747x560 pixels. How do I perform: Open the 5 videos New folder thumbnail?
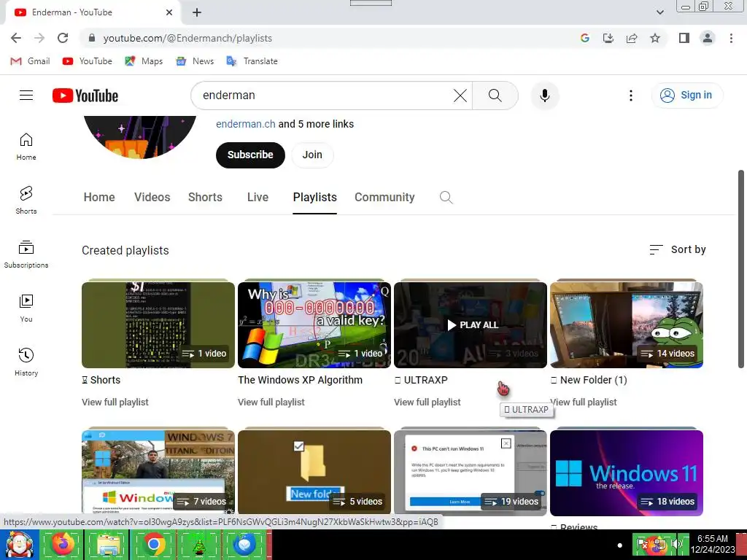[x=314, y=472]
